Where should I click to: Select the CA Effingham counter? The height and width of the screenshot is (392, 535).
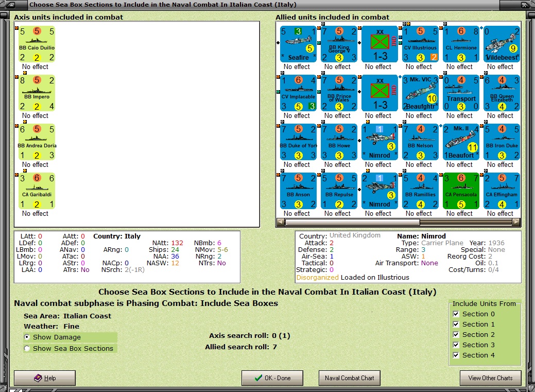[x=502, y=191]
